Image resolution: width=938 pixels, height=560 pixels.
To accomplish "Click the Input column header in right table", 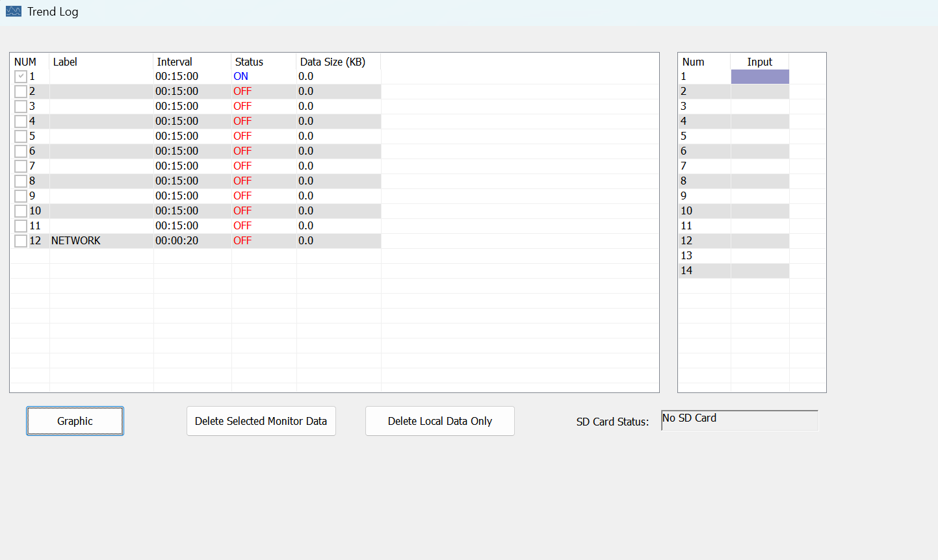I will [x=759, y=62].
